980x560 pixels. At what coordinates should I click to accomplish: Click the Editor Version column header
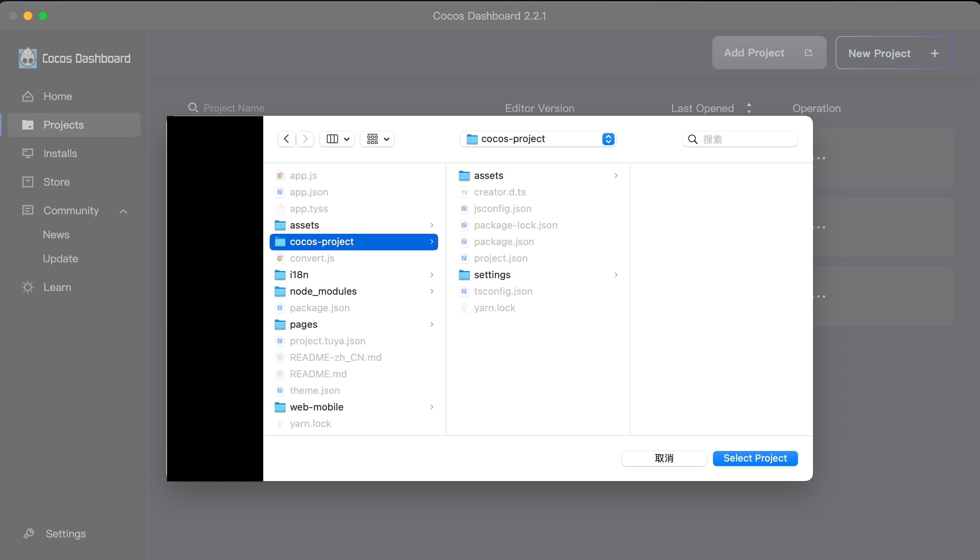pyautogui.click(x=539, y=108)
